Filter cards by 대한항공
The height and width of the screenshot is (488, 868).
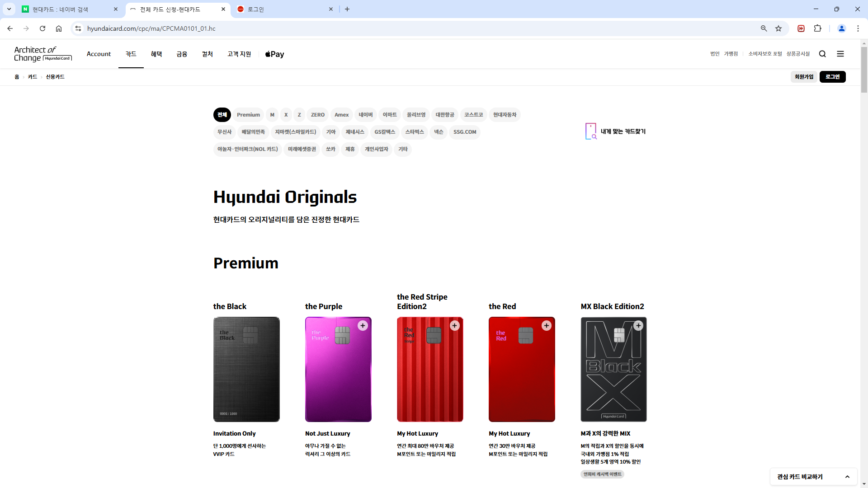[445, 115]
